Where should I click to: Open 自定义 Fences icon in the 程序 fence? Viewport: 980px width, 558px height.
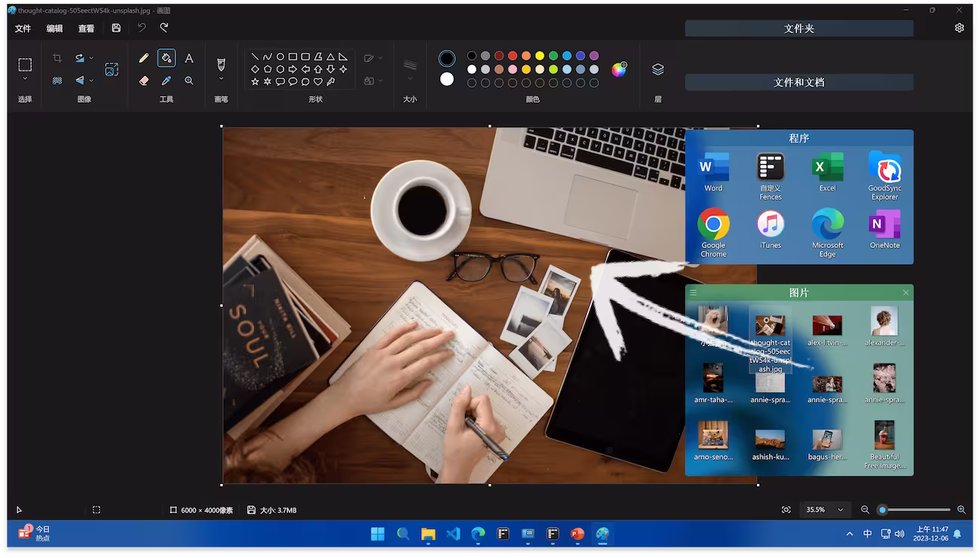click(x=771, y=175)
